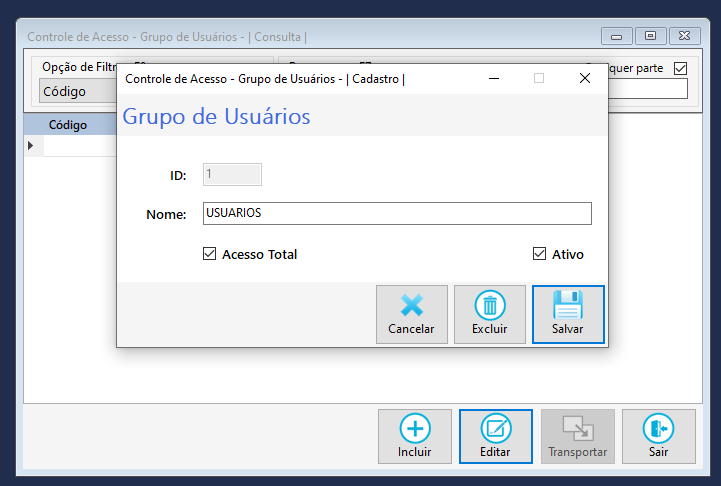Close the Cadastro dialog window

(585, 79)
